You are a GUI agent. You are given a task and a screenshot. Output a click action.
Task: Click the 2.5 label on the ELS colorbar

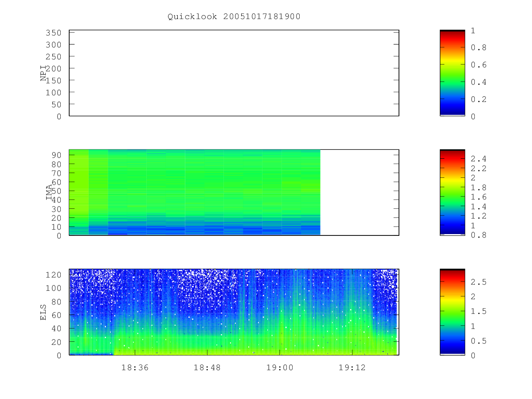click(x=478, y=282)
